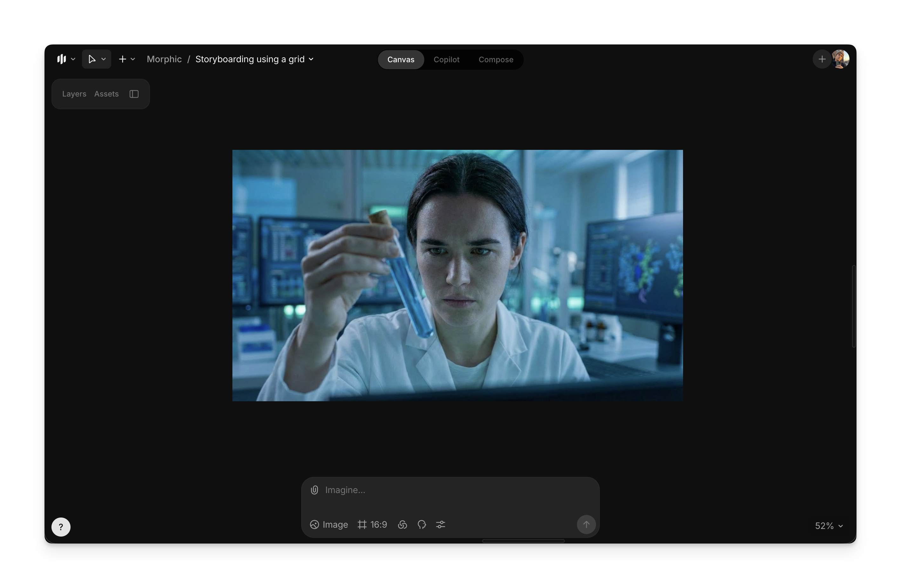
Task: Open the user profile avatar
Action: pyautogui.click(x=840, y=59)
